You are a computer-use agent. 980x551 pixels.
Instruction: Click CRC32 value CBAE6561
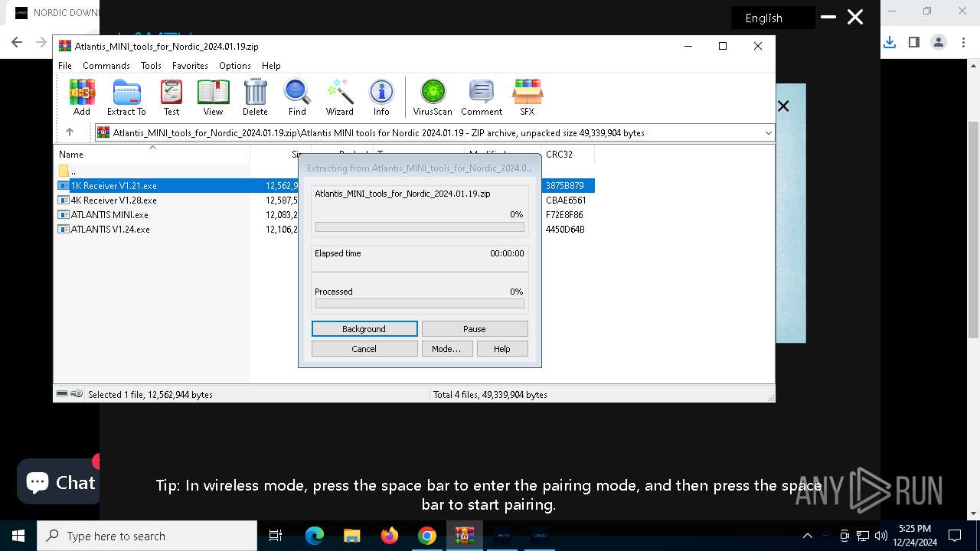(x=566, y=201)
